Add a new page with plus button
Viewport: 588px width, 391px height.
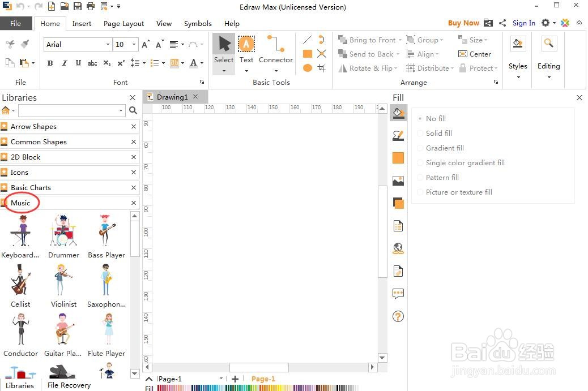[235, 379]
